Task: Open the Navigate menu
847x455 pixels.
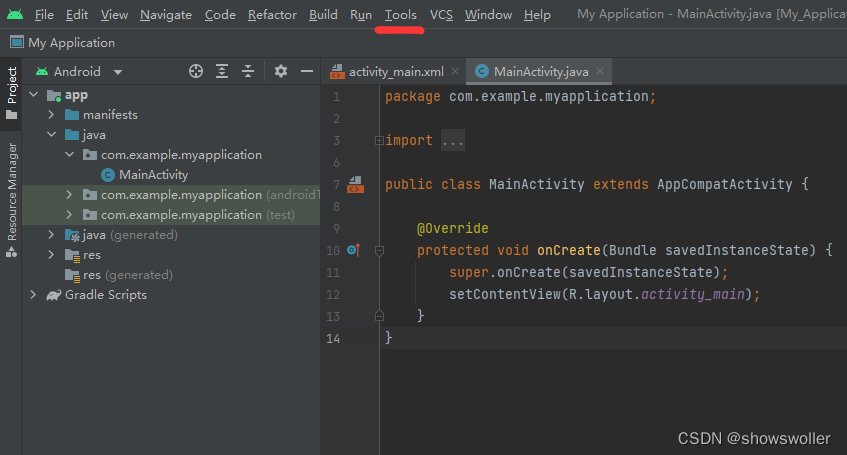Action: tap(166, 15)
